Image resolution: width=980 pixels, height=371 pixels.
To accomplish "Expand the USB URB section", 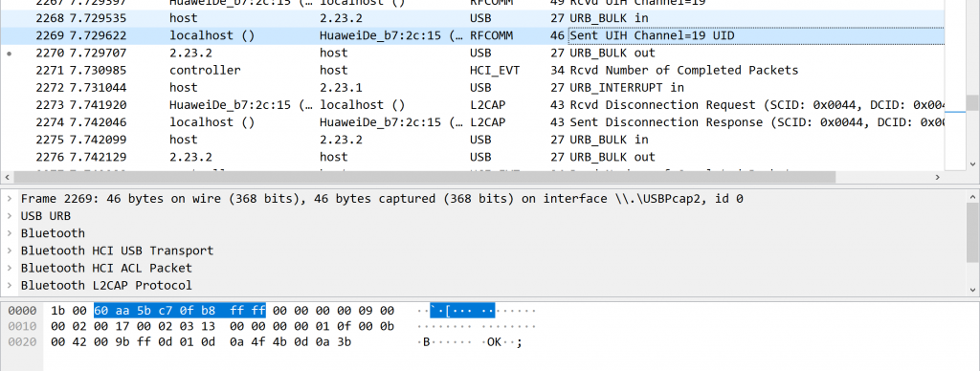I will (10, 216).
